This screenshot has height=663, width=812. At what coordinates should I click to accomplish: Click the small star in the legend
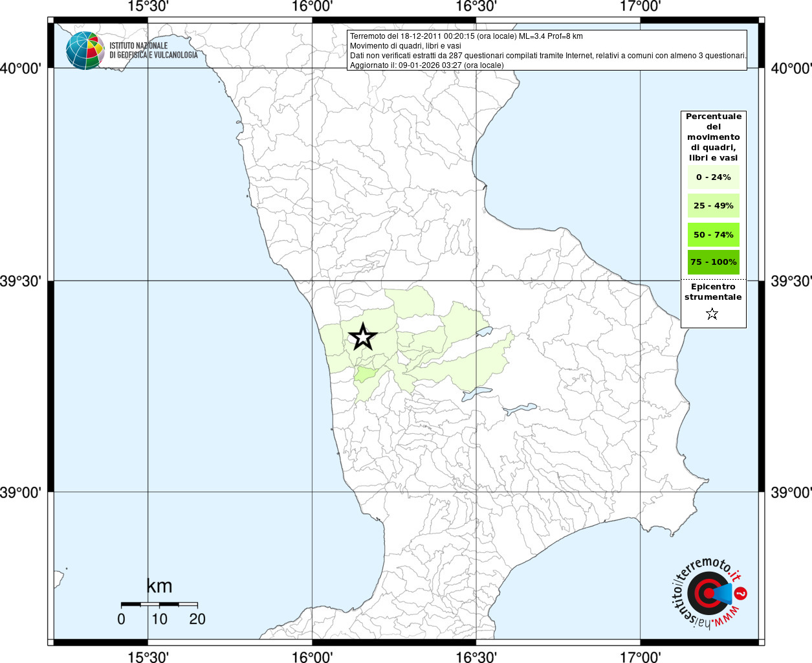pos(712,314)
